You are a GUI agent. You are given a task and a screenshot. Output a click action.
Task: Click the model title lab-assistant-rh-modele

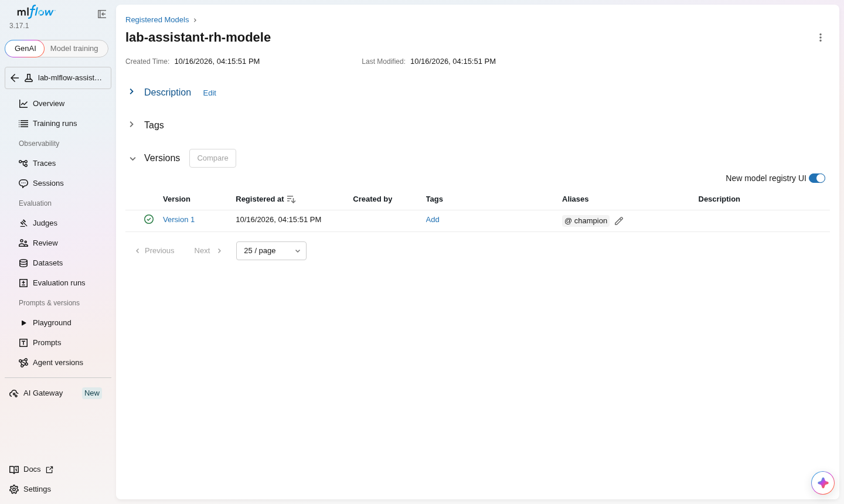[x=198, y=38]
